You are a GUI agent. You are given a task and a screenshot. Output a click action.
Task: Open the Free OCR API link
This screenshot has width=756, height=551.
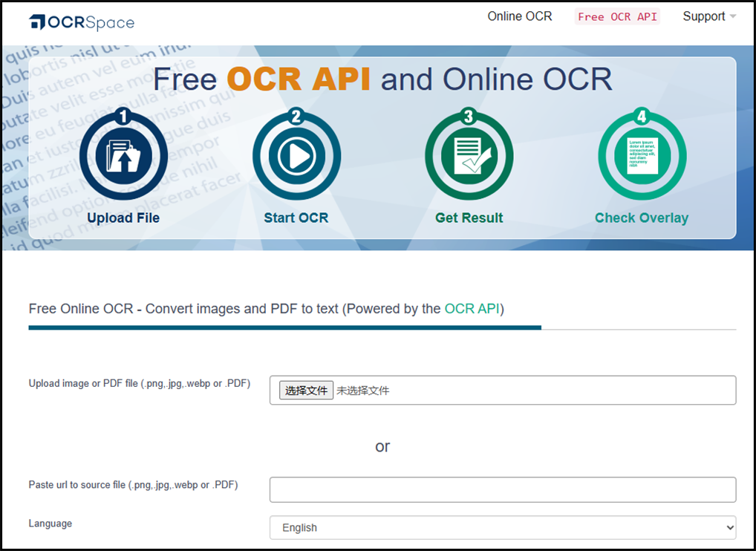[617, 17]
